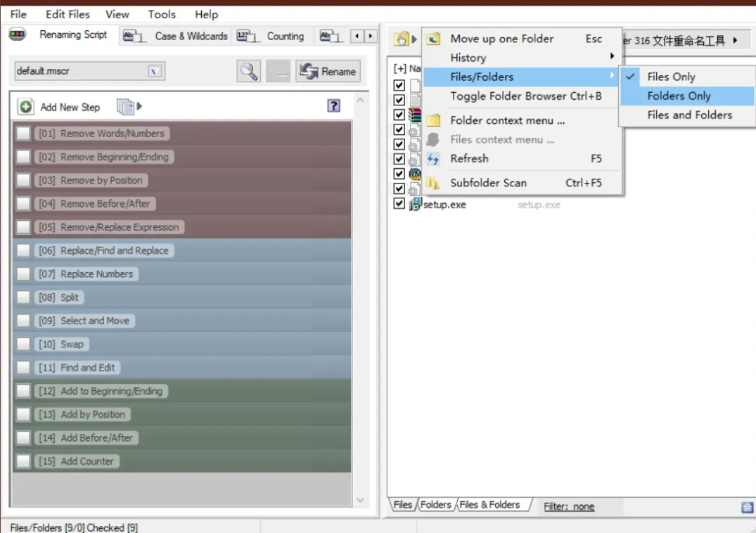Click the Subfolder Scan icon

pos(433,183)
